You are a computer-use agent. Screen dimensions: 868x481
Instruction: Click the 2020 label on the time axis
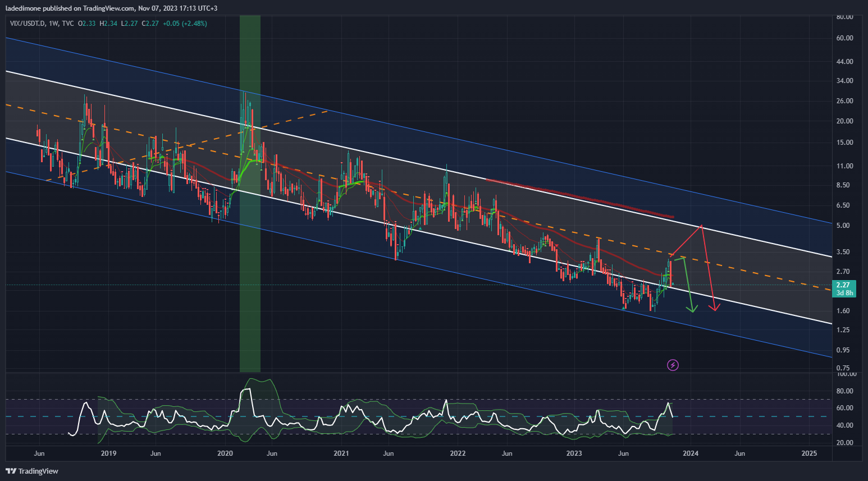225,453
